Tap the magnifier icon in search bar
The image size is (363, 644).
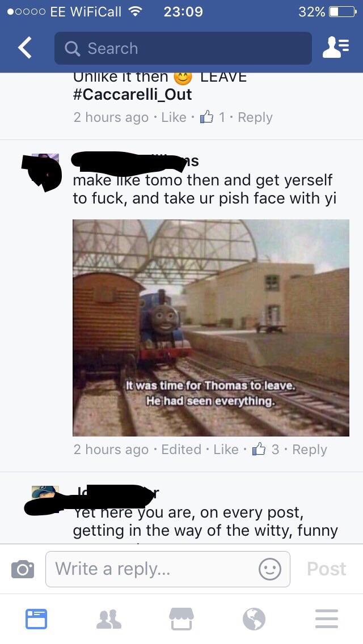pyautogui.click(x=73, y=48)
